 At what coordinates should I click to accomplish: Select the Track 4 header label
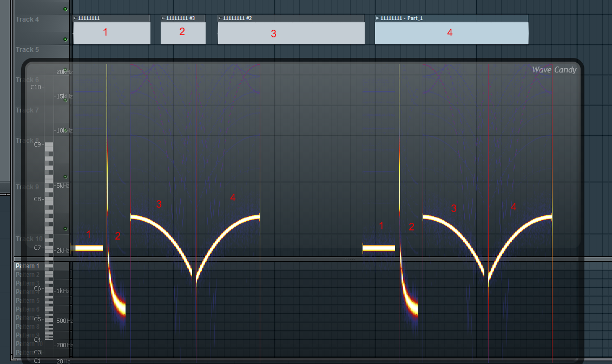coord(27,19)
